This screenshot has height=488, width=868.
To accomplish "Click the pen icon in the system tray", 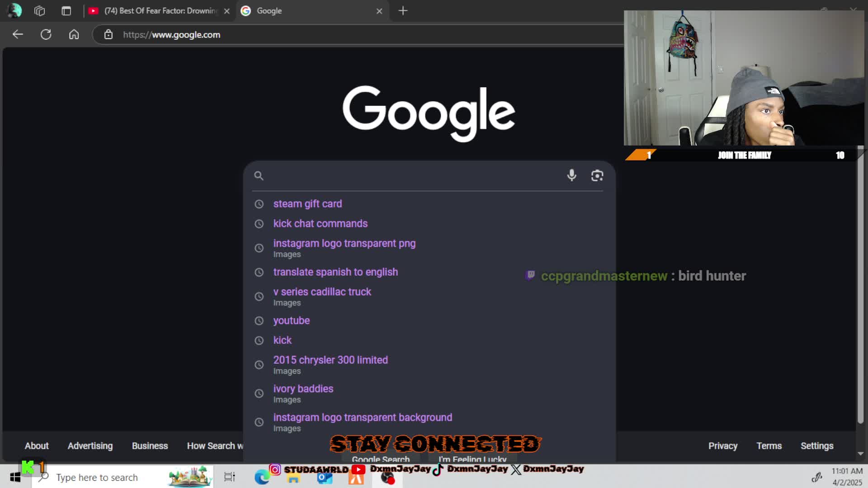I will (816, 477).
